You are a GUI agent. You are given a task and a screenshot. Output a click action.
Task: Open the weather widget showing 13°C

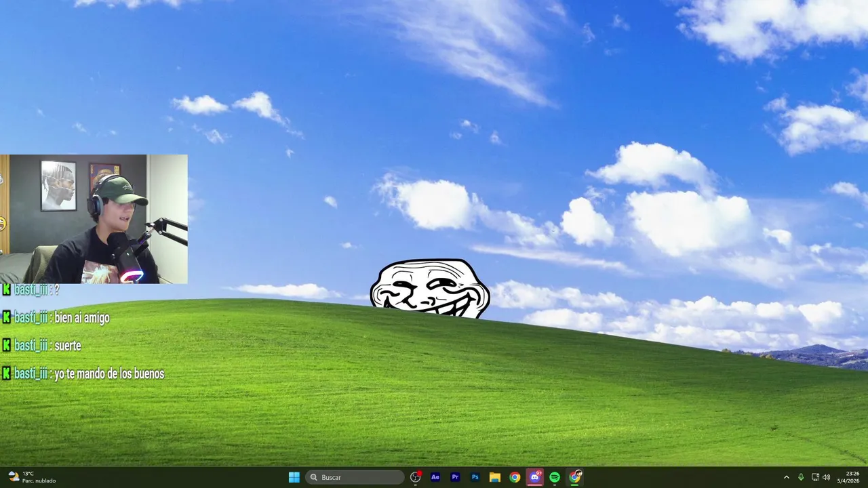pyautogui.click(x=32, y=477)
